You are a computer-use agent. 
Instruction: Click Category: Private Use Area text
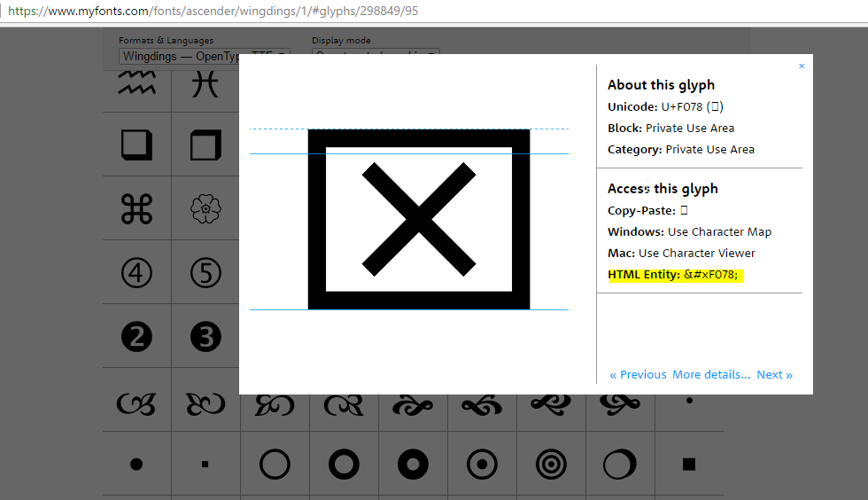tap(681, 149)
